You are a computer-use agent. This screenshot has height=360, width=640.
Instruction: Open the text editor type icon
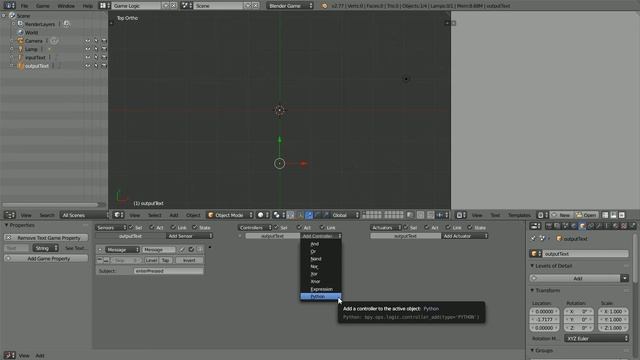click(x=460, y=215)
